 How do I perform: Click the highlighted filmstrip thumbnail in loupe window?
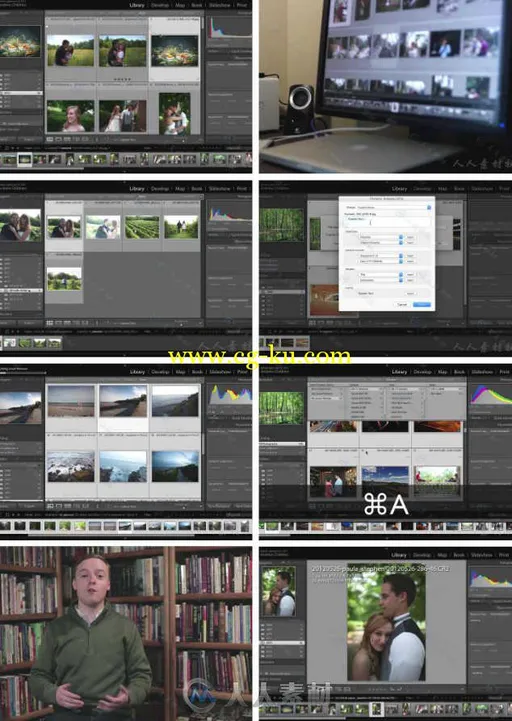tap(377, 710)
